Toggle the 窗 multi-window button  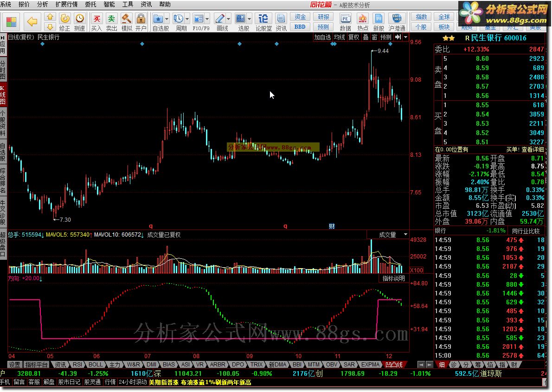(x=374, y=37)
